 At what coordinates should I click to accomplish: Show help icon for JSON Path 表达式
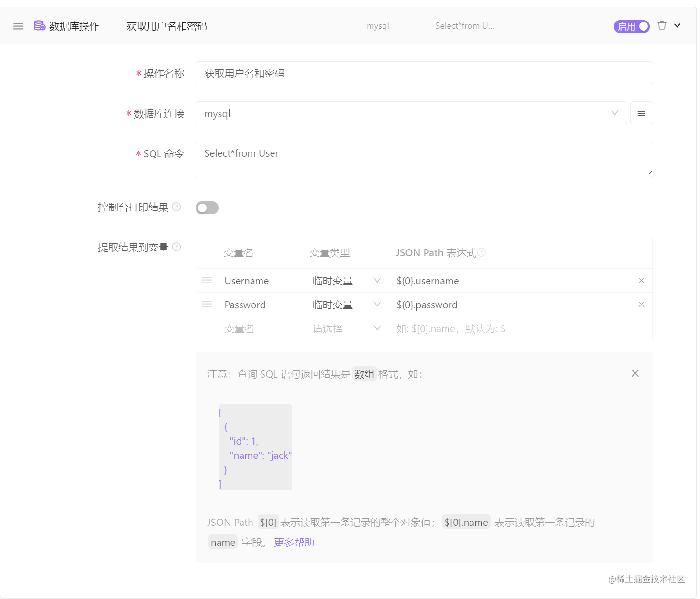tap(481, 252)
